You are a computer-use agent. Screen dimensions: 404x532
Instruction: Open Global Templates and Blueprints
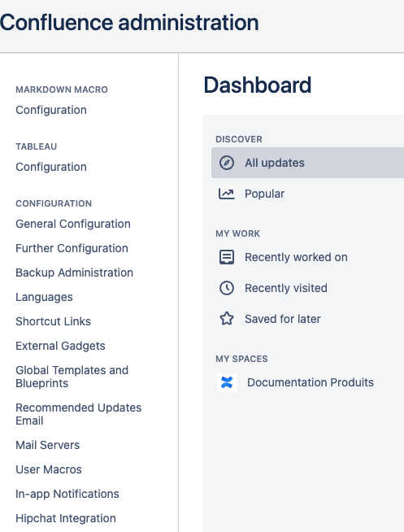pos(72,377)
